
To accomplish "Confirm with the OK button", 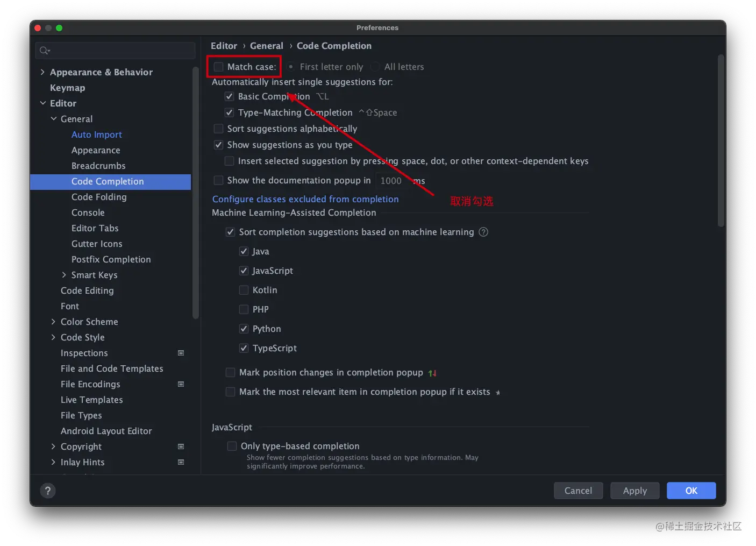I will point(691,491).
